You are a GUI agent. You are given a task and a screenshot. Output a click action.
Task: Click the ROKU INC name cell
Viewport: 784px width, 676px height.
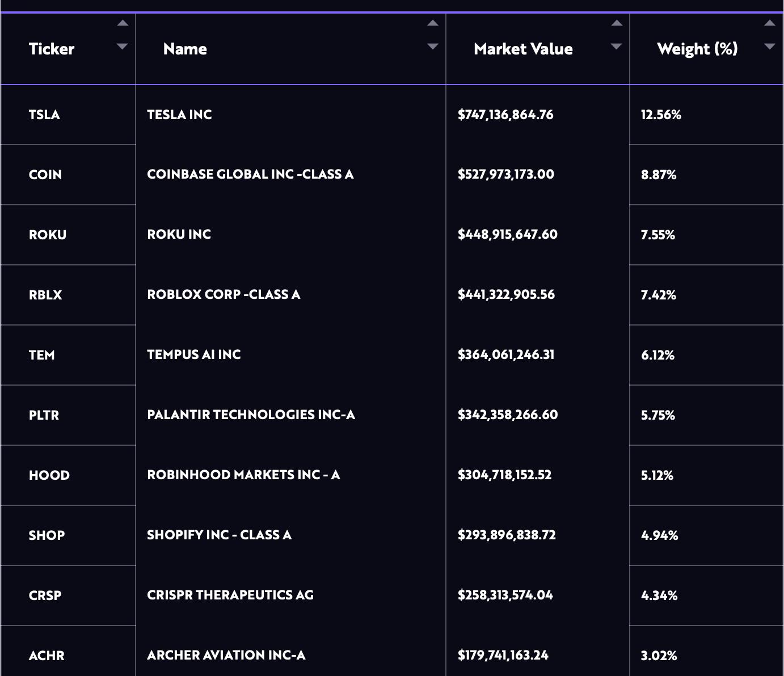coord(291,235)
